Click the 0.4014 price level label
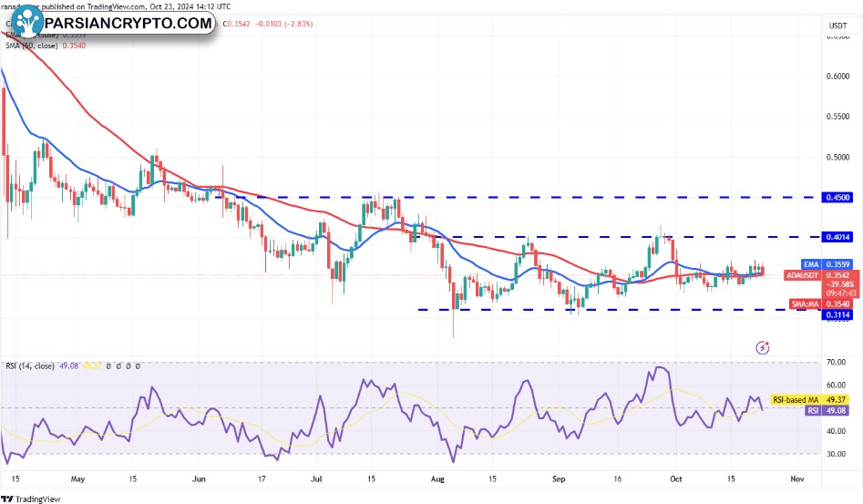863x504 pixels. click(837, 237)
